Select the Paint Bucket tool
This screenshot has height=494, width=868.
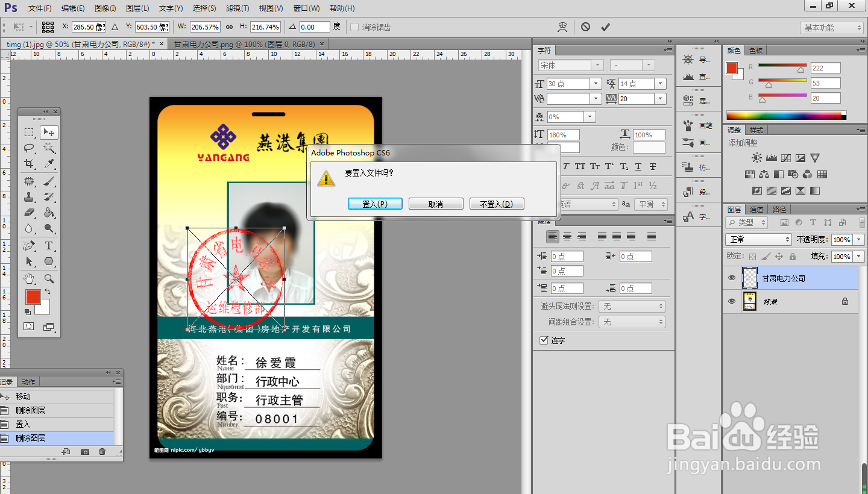tap(49, 212)
